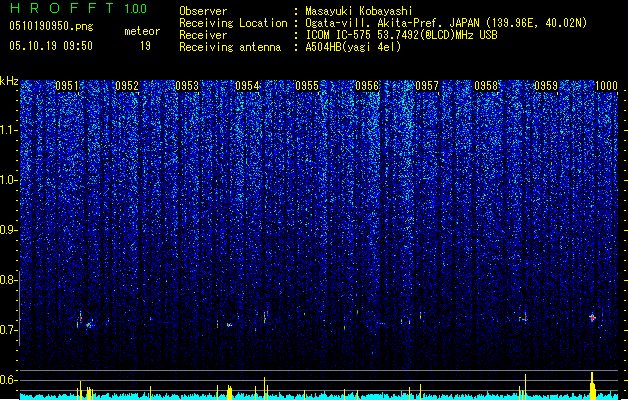Click the 0954 time marker
The width and height of the screenshot is (629, 400).
pyautogui.click(x=247, y=86)
